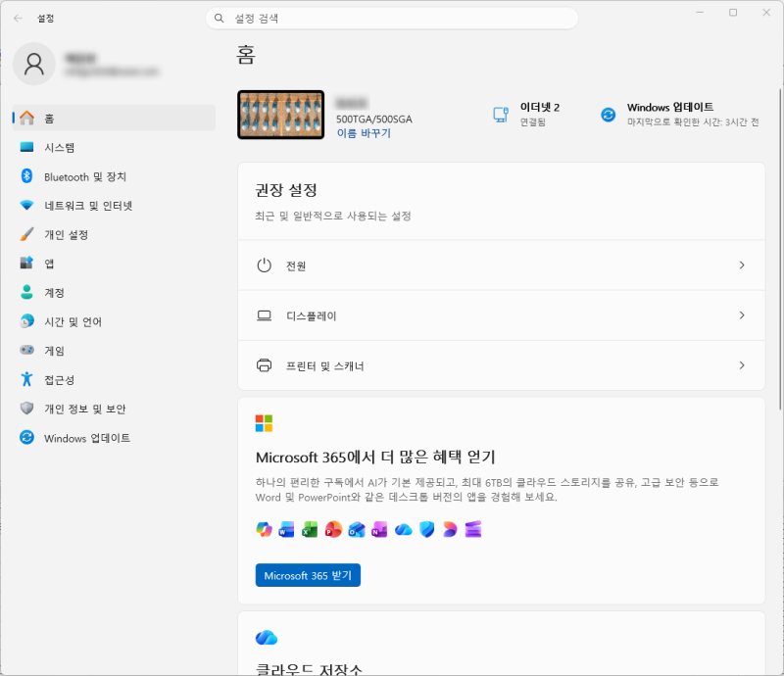Open 앱 settings label
The width and height of the screenshot is (784, 676).
pyautogui.click(x=49, y=264)
